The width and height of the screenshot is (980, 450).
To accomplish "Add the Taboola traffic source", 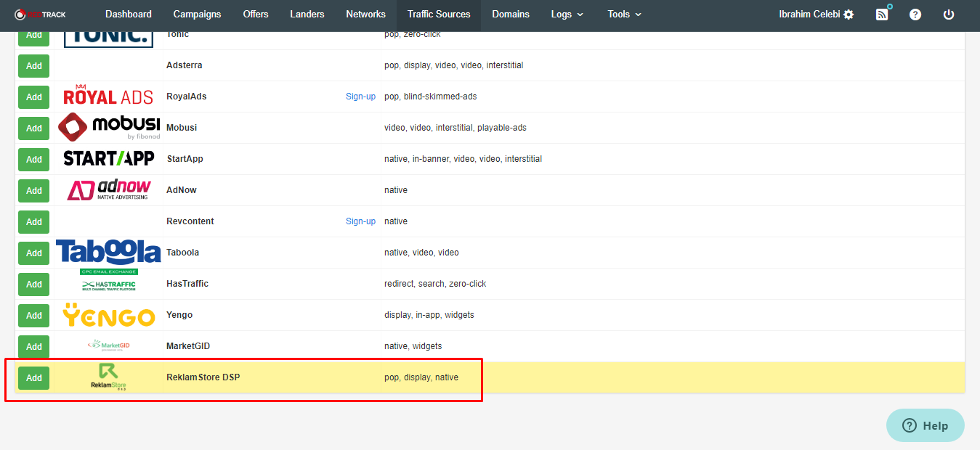I will [x=34, y=253].
